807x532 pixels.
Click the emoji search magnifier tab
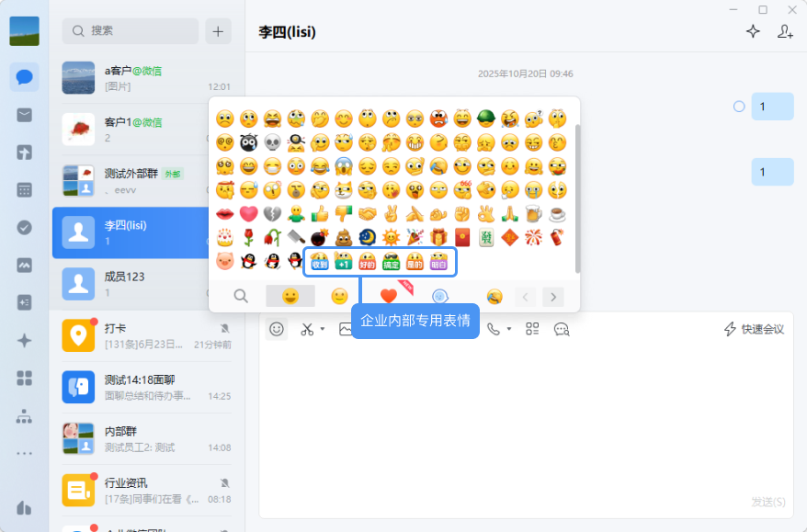[x=240, y=296]
